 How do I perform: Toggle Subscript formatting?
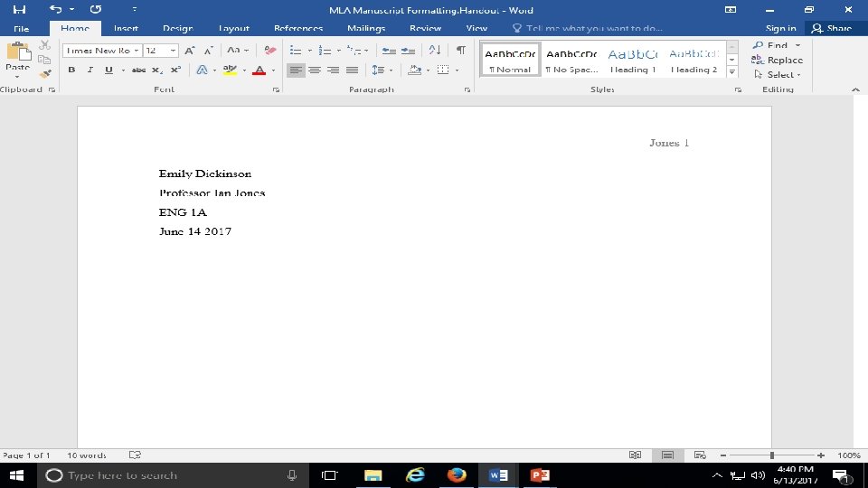click(157, 70)
